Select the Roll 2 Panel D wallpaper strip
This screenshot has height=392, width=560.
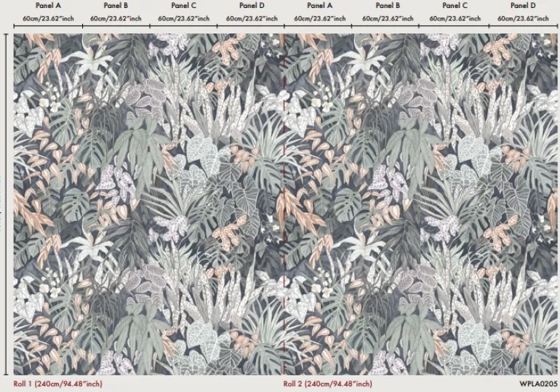tap(523, 204)
